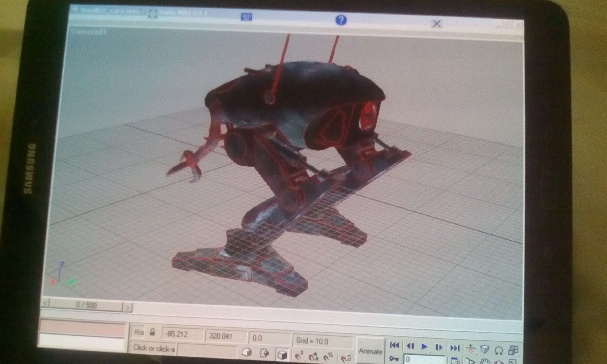Click the right arrow on time slider

pos(127,308)
